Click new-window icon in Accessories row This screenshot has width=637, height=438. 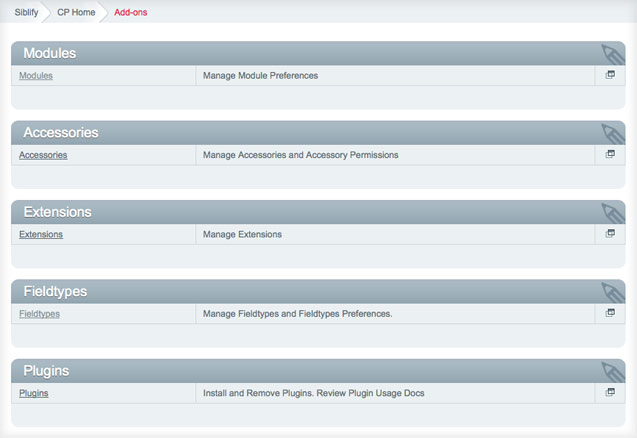point(610,154)
